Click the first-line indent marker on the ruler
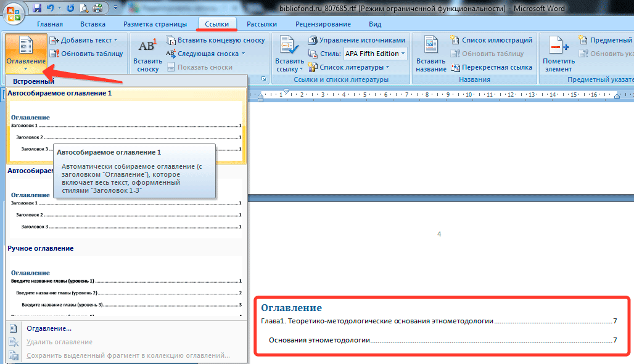634x364 pixels. tap(286, 91)
